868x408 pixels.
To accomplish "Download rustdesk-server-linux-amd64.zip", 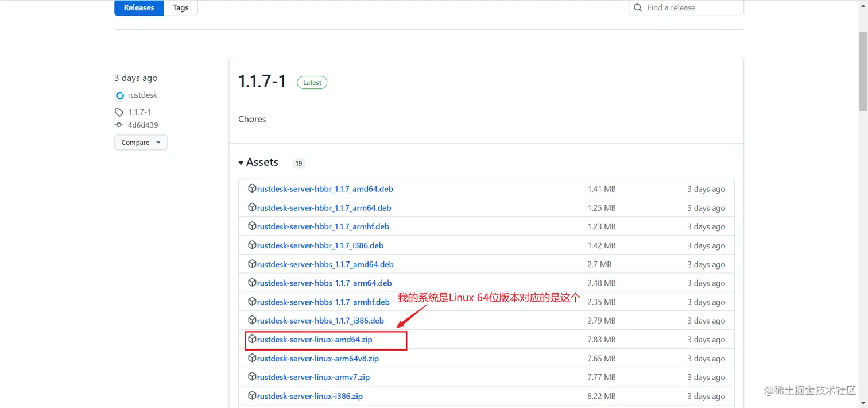I will coord(315,340).
